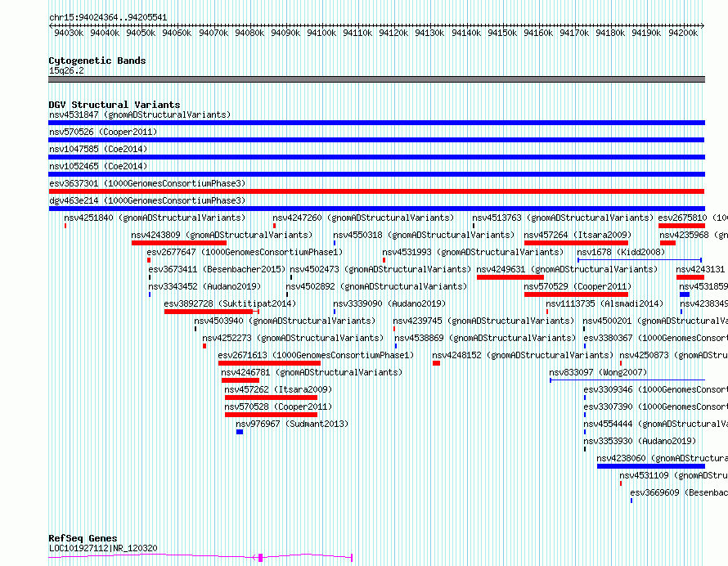Click the esv2671613 variant label
This screenshot has height=566, width=728.
(316, 355)
